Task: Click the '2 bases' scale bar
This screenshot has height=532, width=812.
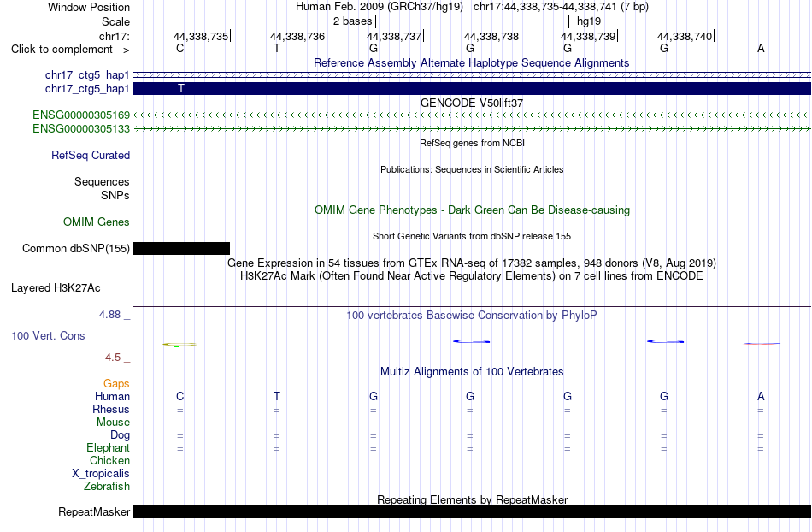Action: (473, 21)
